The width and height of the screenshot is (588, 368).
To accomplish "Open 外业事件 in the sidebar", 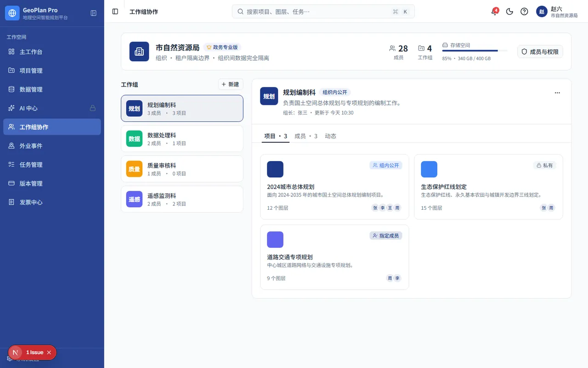I will 52,146.
